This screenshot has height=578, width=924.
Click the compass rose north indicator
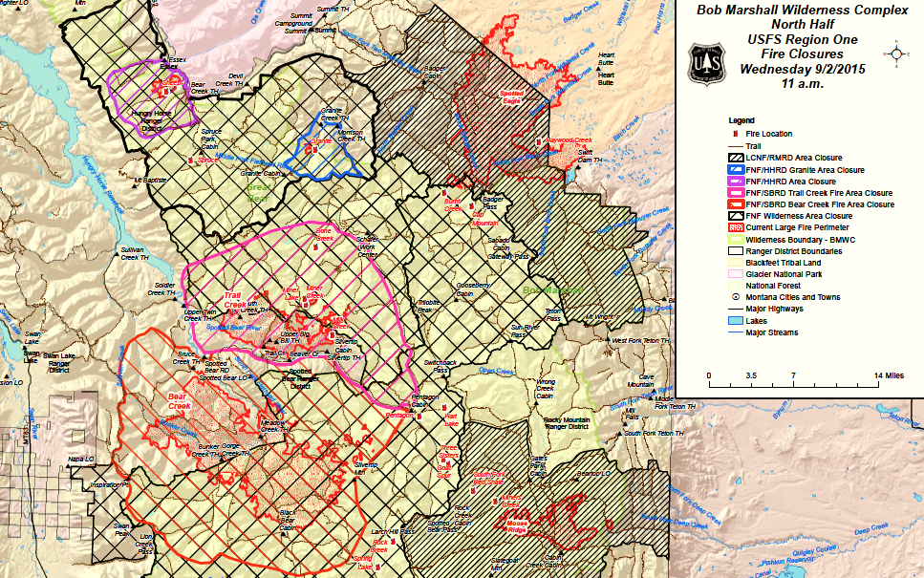896,51
